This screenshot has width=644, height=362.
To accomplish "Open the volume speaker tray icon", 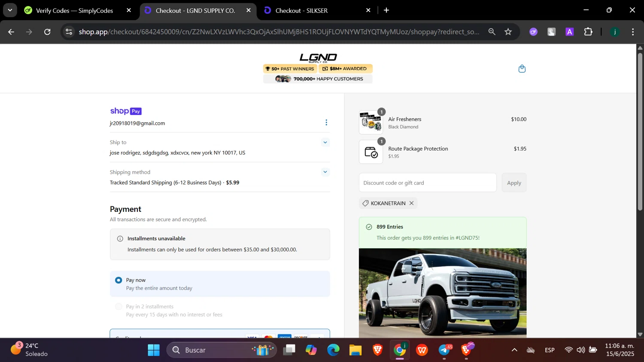I will coord(581,350).
